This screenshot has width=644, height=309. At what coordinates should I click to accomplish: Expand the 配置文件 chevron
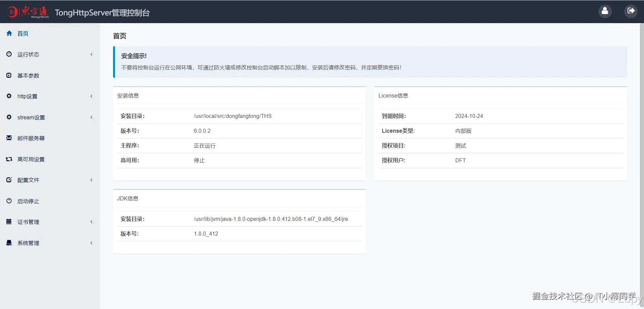(91, 180)
